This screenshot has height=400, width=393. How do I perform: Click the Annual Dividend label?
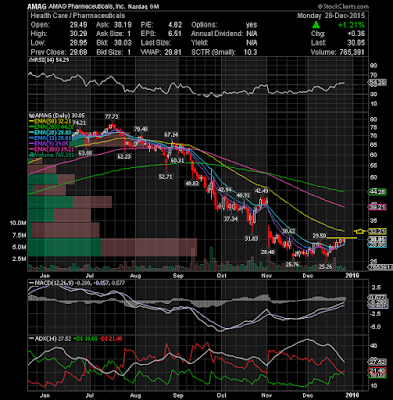(x=217, y=34)
